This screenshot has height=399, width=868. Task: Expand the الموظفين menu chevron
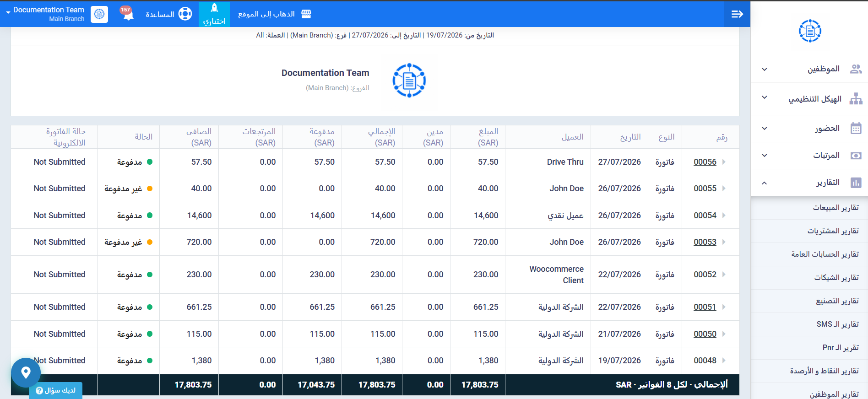pos(764,70)
